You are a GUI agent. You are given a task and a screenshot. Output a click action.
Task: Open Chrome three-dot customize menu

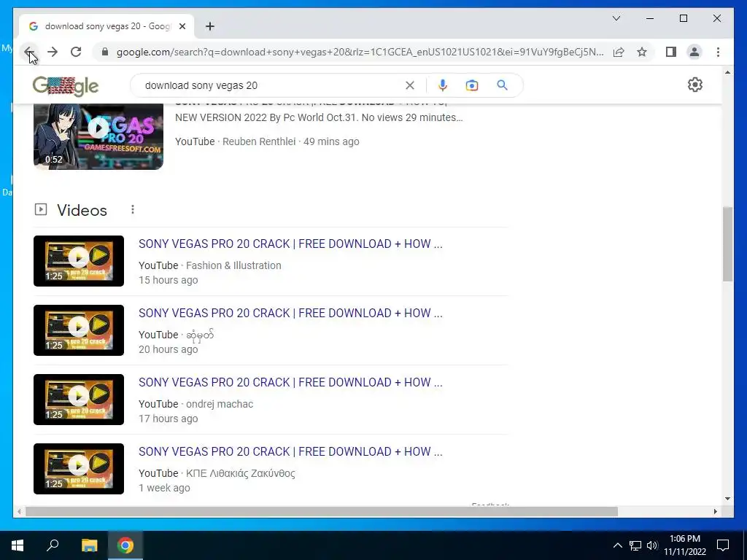(x=718, y=52)
